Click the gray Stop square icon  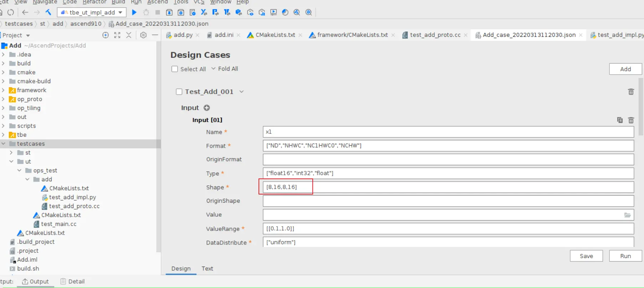tap(158, 12)
